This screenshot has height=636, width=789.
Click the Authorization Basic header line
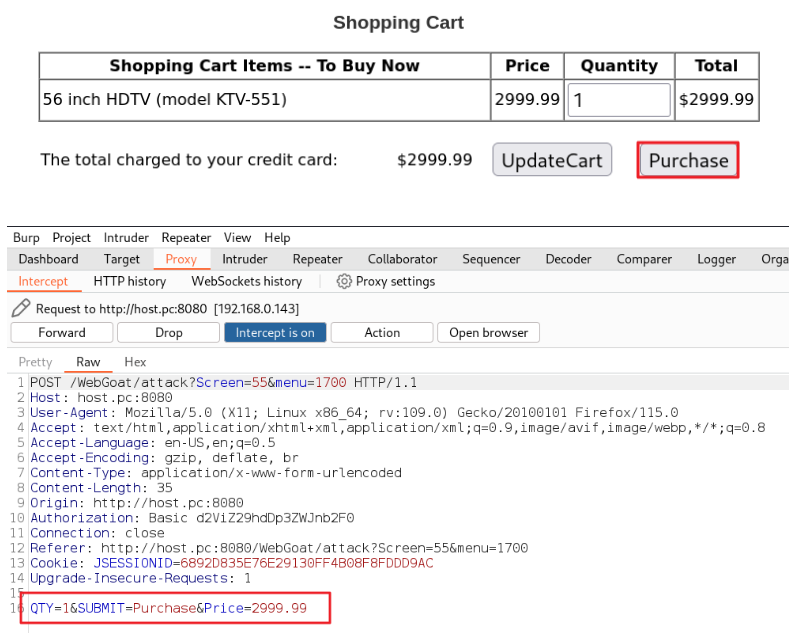tap(192, 518)
